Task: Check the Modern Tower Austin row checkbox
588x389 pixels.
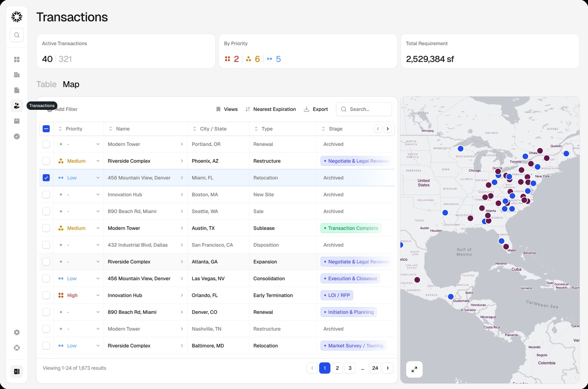Action: (x=46, y=228)
